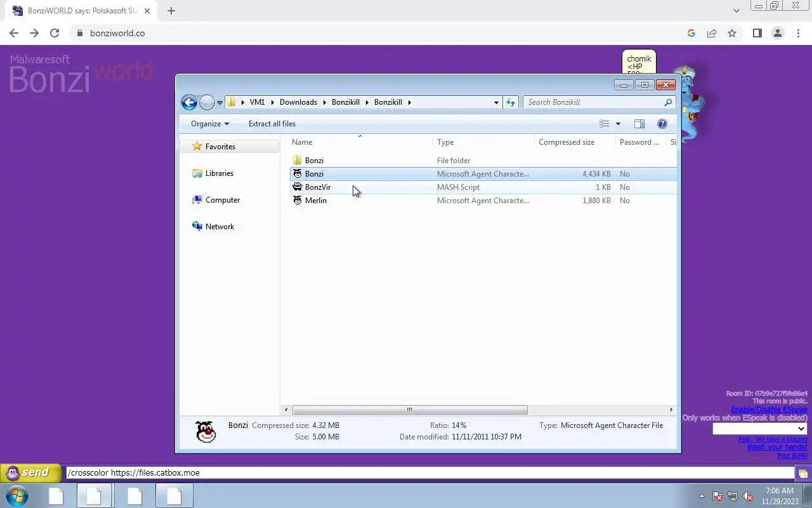The image size is (812, 508).
Task: Open a new browser tab
Action: pyautogui.click(x=171, y=11)
